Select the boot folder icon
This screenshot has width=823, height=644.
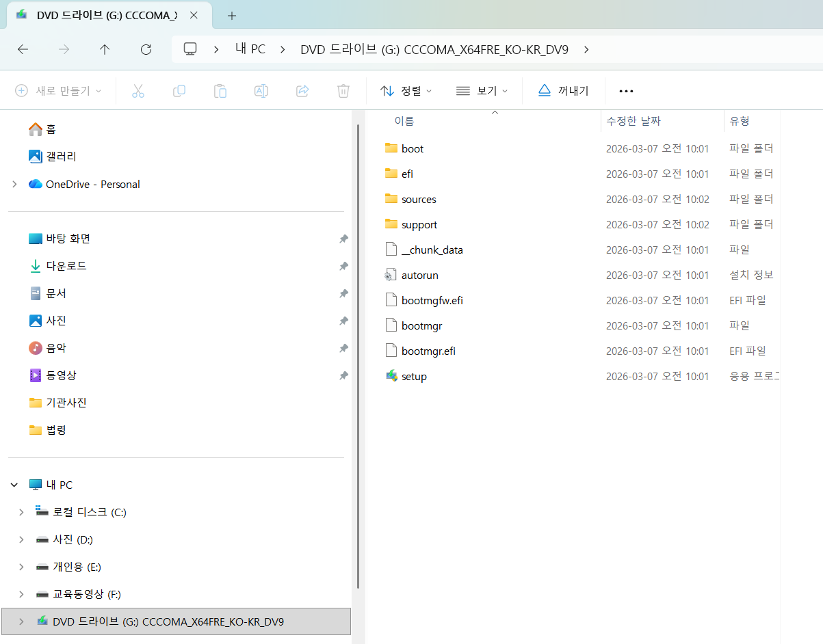(391, 148)
